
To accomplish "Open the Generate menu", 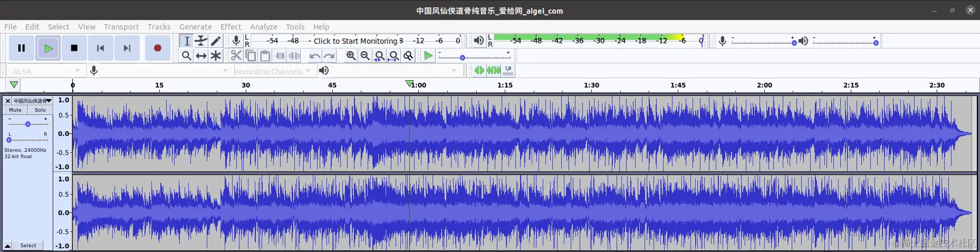I will pos(195,27).
